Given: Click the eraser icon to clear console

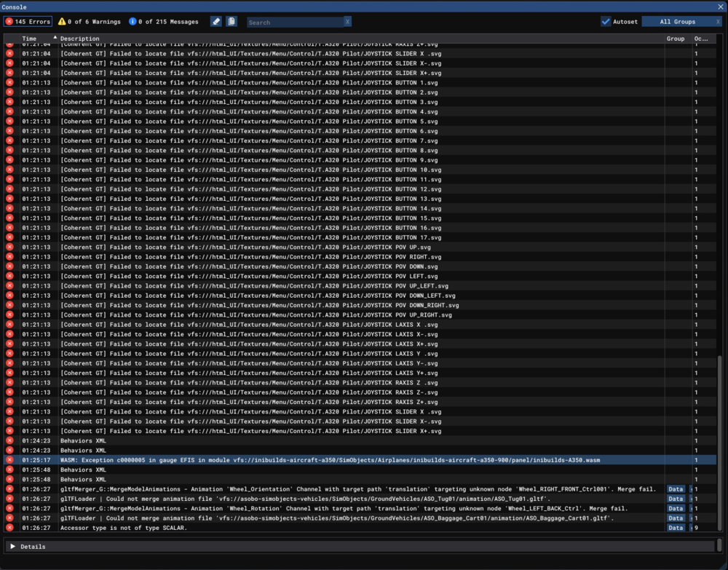Looking at the screenshot, I should point(216,22).
